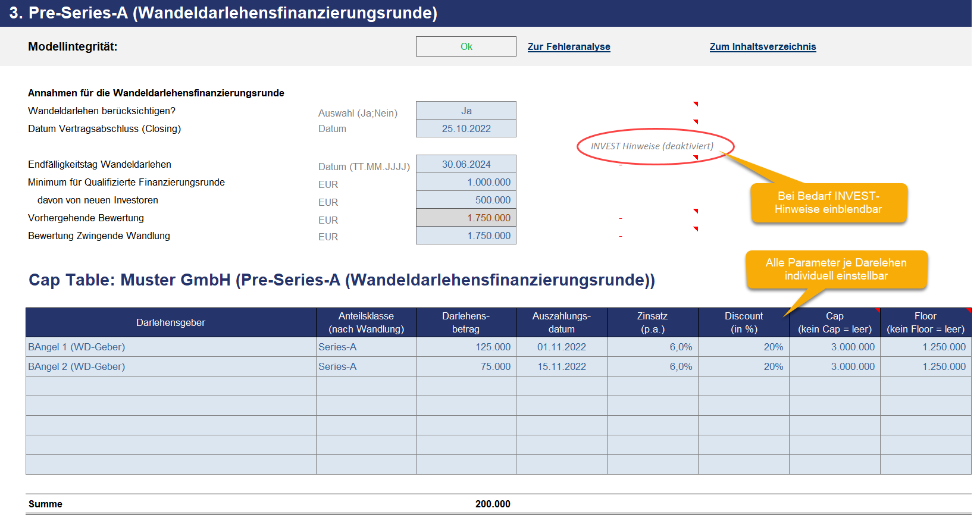Select BAngel 2 floor 1.250.000 cell
Image resolution: width=980 pixels, height=524 pixels.
coord(926,366)
